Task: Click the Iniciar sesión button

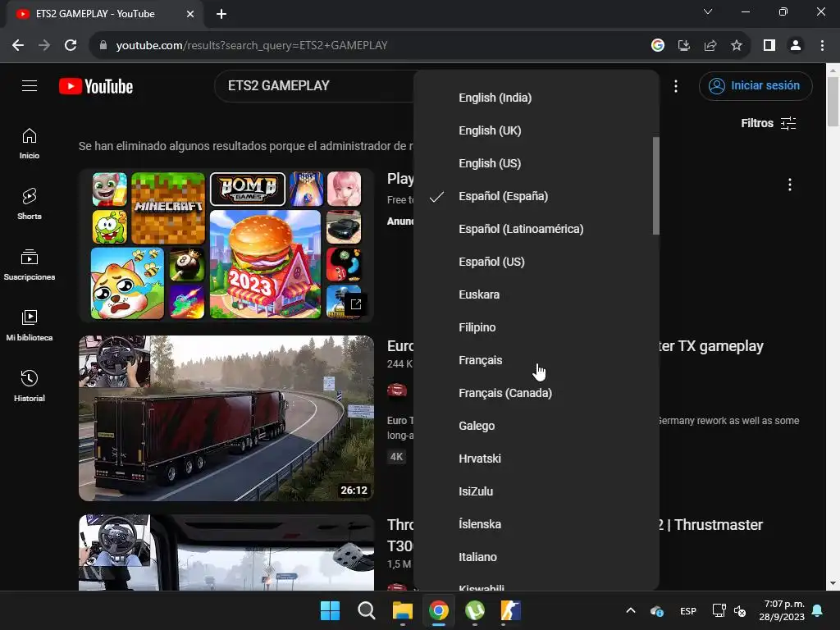Action: coord(756,85)
